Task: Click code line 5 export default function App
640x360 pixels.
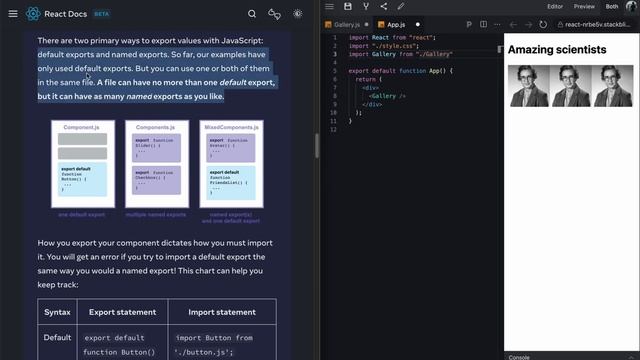Action: (x=400, y=71)
